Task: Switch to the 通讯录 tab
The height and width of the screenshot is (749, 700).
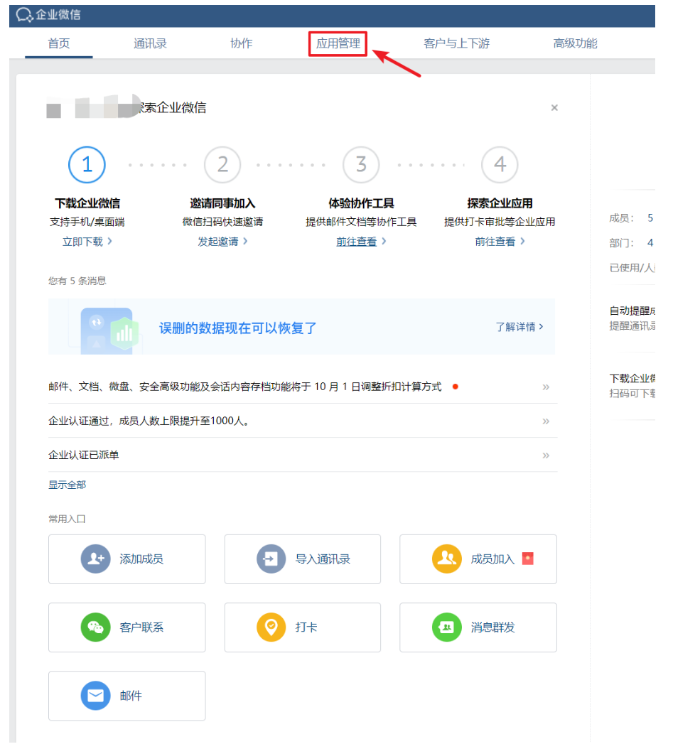Action: click(x=150, y=43)
